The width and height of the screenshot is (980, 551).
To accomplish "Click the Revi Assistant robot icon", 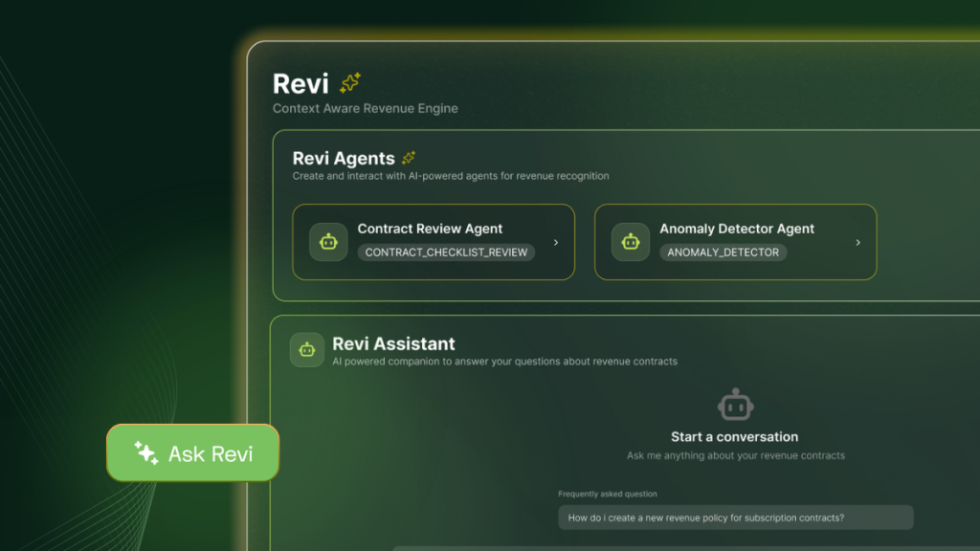I will click(307, 350).
